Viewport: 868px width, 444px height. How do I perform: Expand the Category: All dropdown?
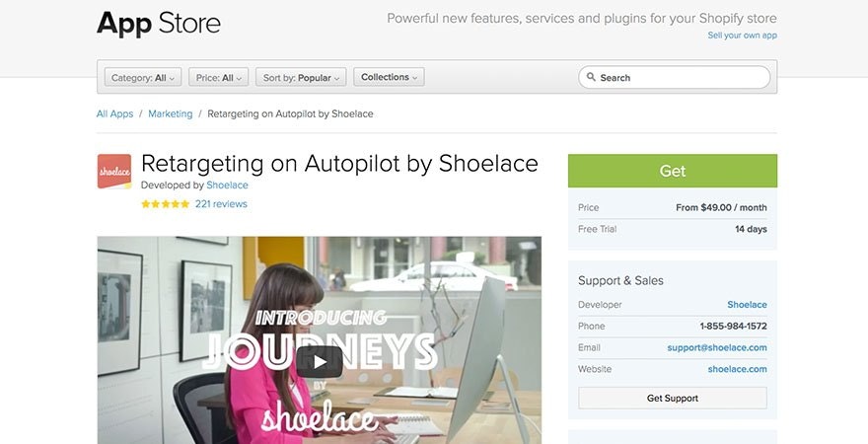(143, 78)
